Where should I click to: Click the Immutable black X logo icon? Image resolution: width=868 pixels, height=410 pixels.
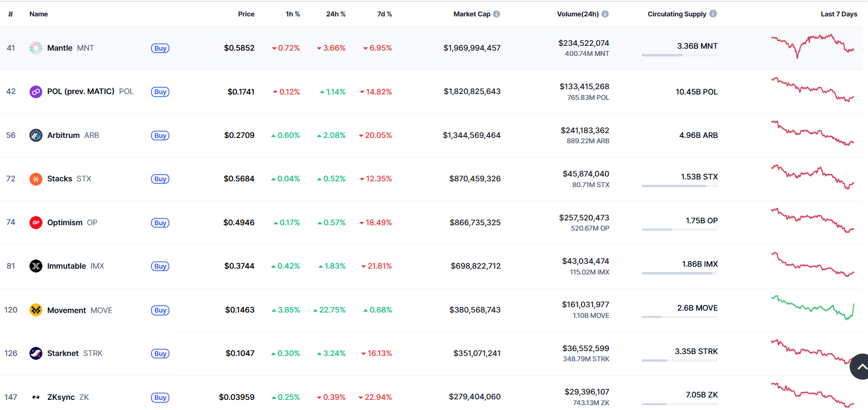36,266
